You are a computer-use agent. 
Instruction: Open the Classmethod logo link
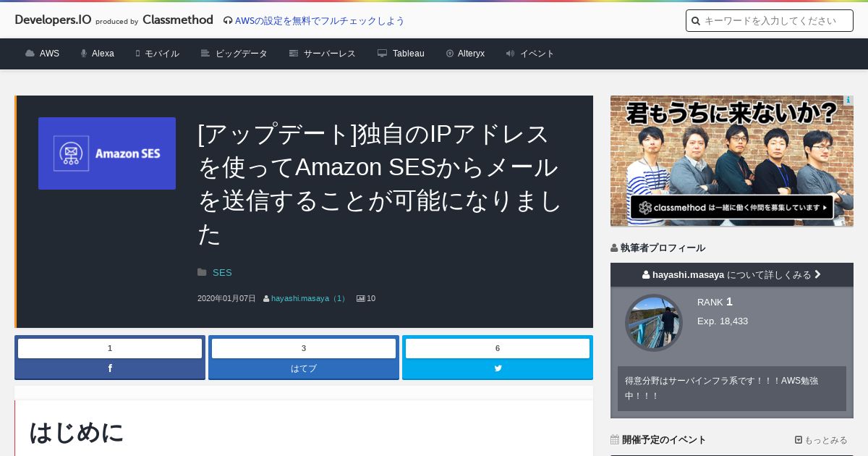tap(178, 20)
